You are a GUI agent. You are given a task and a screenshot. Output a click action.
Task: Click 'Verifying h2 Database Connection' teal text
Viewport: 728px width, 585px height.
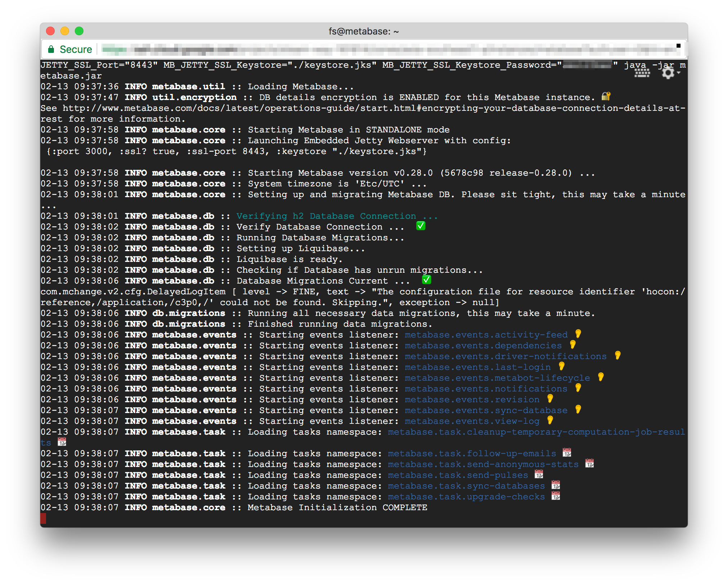tap(337, 216)
